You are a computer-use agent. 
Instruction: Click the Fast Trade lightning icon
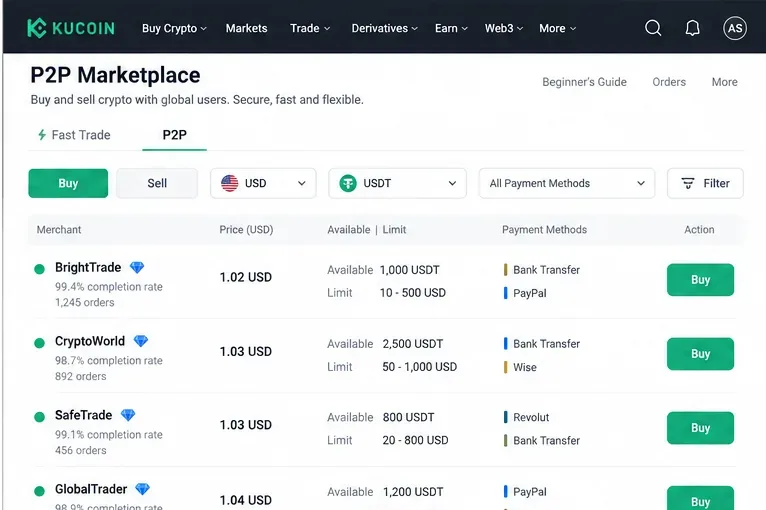coord(42,135)
